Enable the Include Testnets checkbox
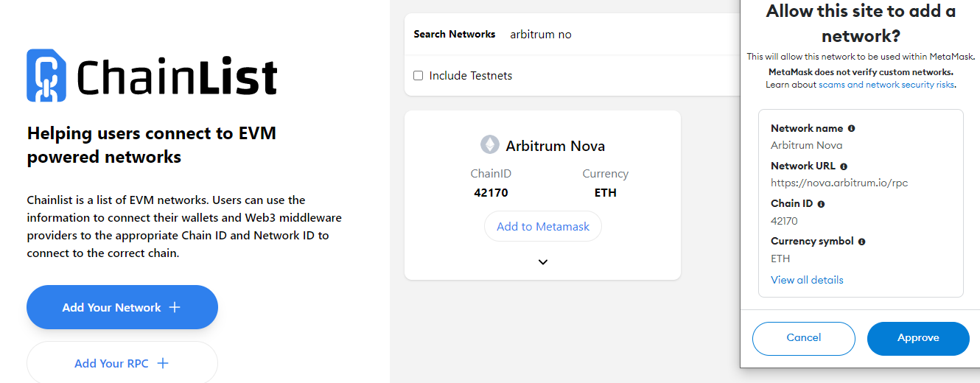 (x=419, y=76)
